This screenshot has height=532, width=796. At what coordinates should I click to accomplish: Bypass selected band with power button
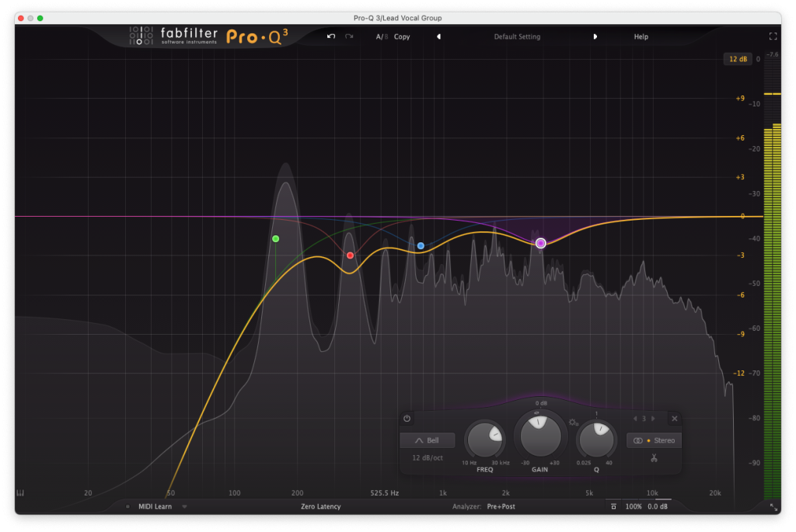click(x=407, y=419)
